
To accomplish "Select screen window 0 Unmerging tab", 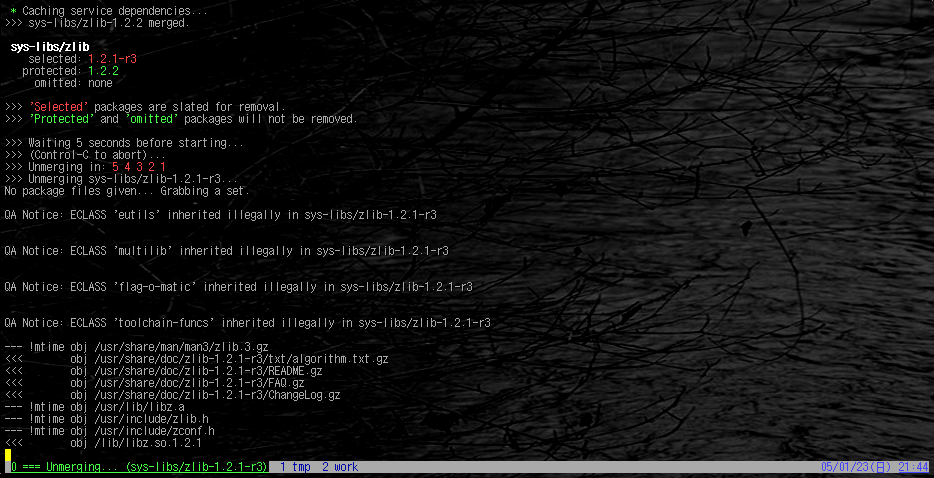I will tap(139, 467).
